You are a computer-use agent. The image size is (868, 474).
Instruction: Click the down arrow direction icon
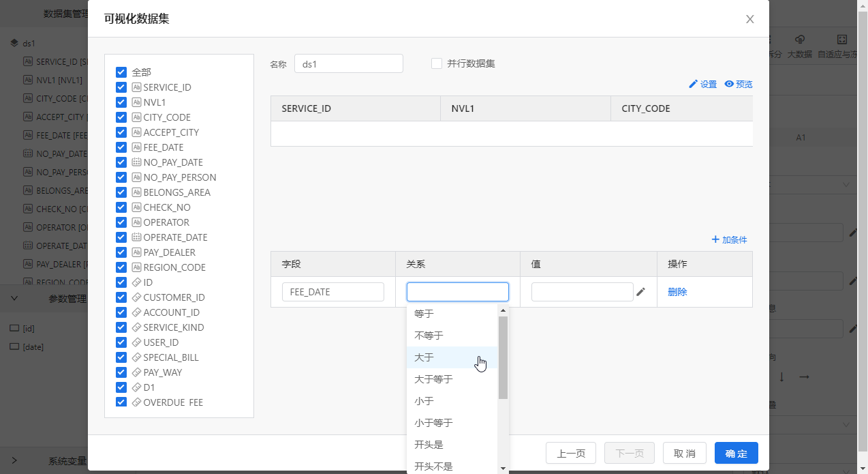pyautogui.click(x=781, y=376)
